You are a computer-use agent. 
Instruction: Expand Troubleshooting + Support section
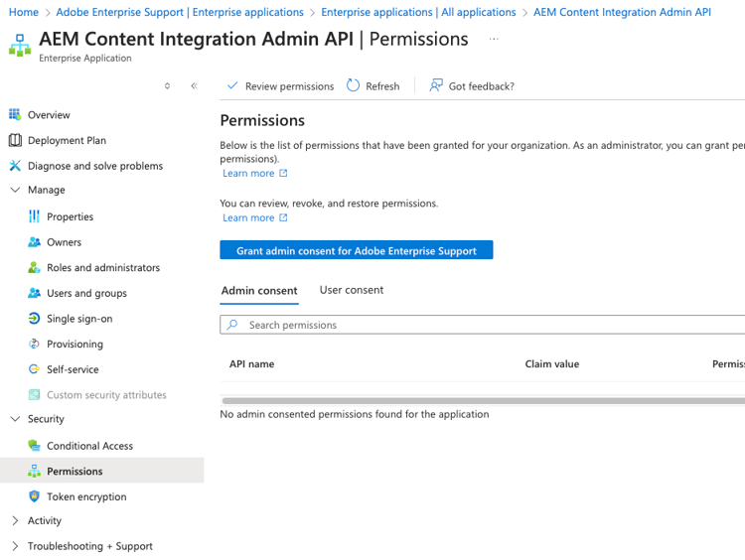pyautogui.click(x=15, y=546)
